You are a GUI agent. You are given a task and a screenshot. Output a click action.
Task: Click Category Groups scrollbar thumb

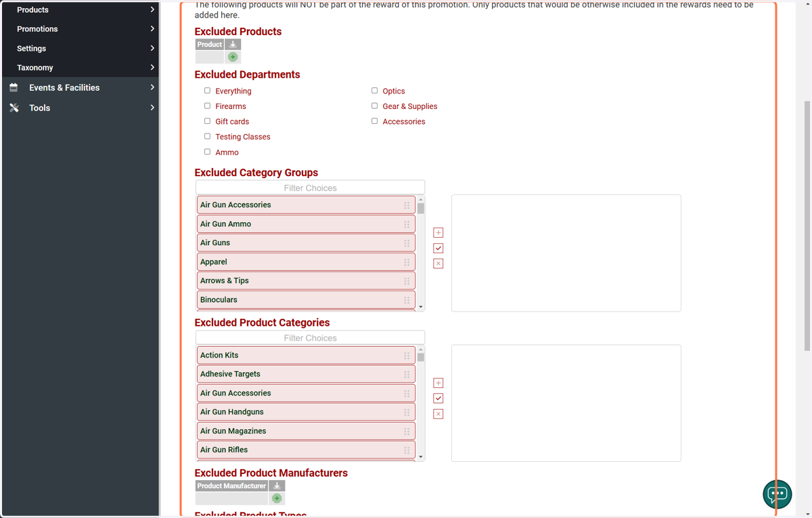[421, 209]
